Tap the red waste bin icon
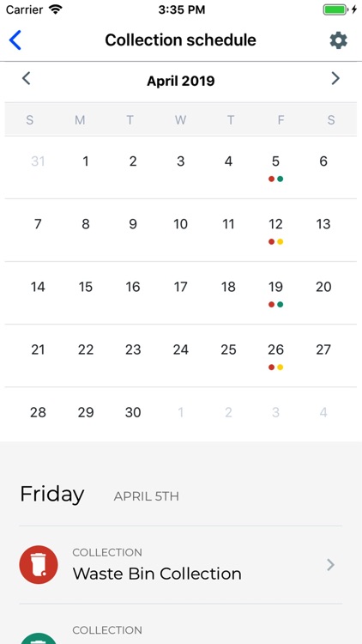Image resolution: width=362 pixels, height=644 pixels. [x=39, y=564]
